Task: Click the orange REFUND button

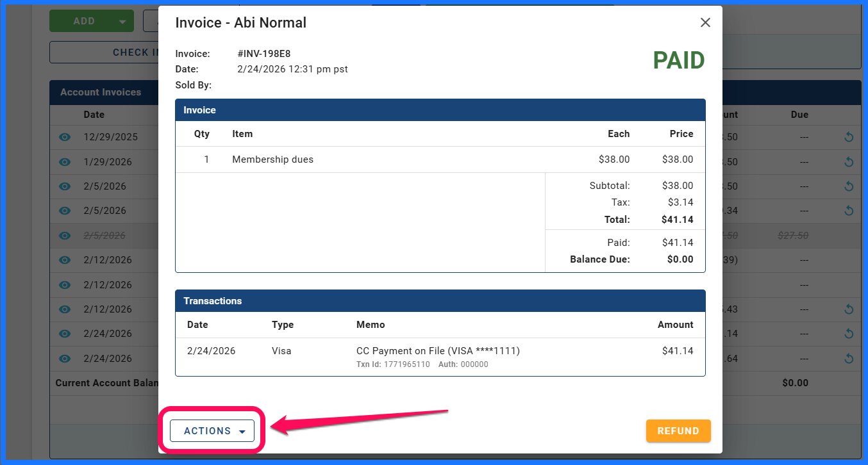Action: click(x=678, y=431)
